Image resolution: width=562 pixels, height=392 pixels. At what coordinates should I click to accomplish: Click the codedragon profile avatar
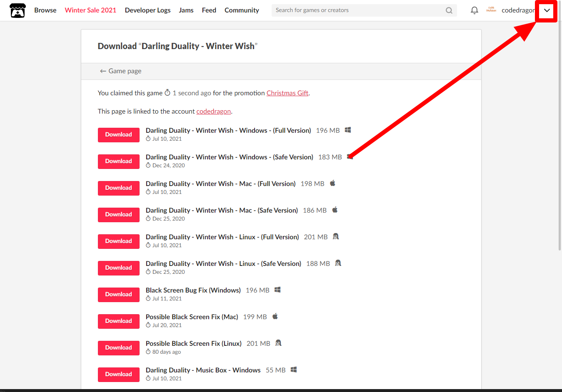pyautogui.click(x=491, y=10)
